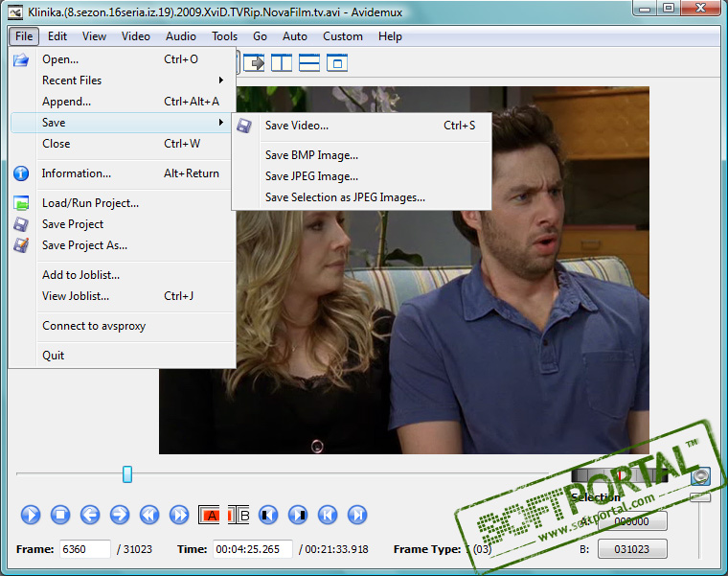Select top-bottom preview toolbar icon
The image size is (728, 576).
click(309, 62)
